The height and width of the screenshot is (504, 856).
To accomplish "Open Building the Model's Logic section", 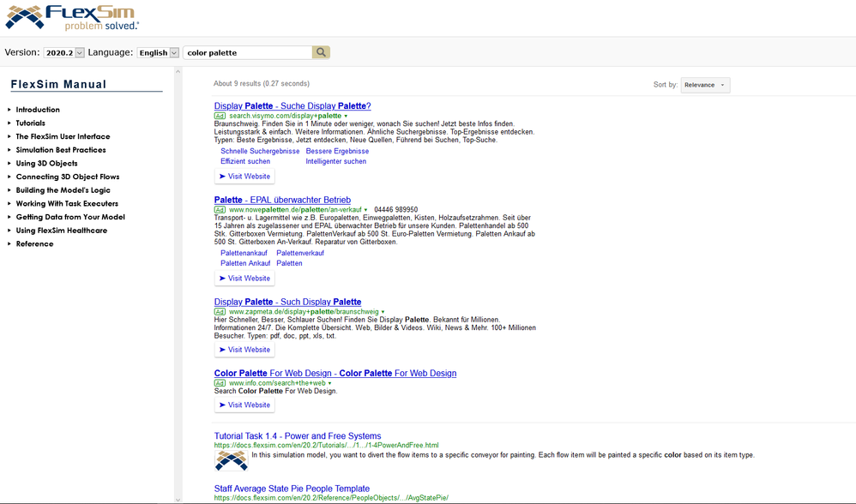I will [63, 190].
